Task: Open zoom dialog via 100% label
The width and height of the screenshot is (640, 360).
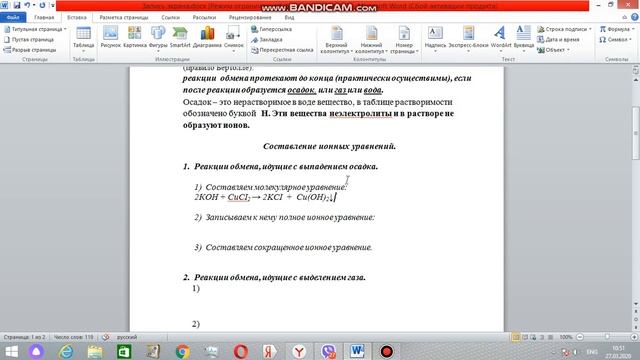Action: click(566, 337)
